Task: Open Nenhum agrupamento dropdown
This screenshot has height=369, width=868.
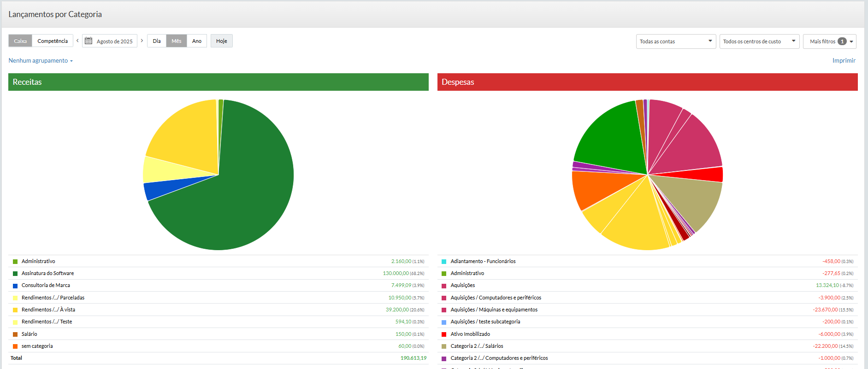Action: click(x=41, y=60)
